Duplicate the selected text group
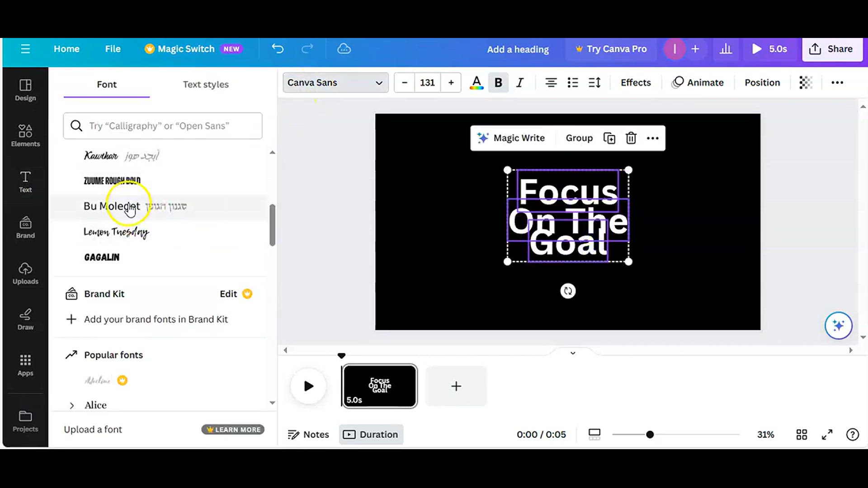The height and width of the screenshot is (488, 868). tap(609, 138)
